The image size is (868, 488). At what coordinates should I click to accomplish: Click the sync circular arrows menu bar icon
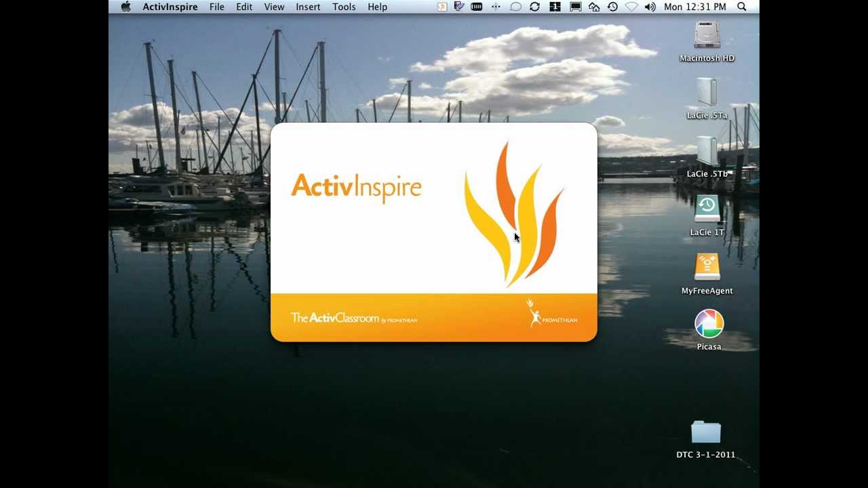(535, 7)
